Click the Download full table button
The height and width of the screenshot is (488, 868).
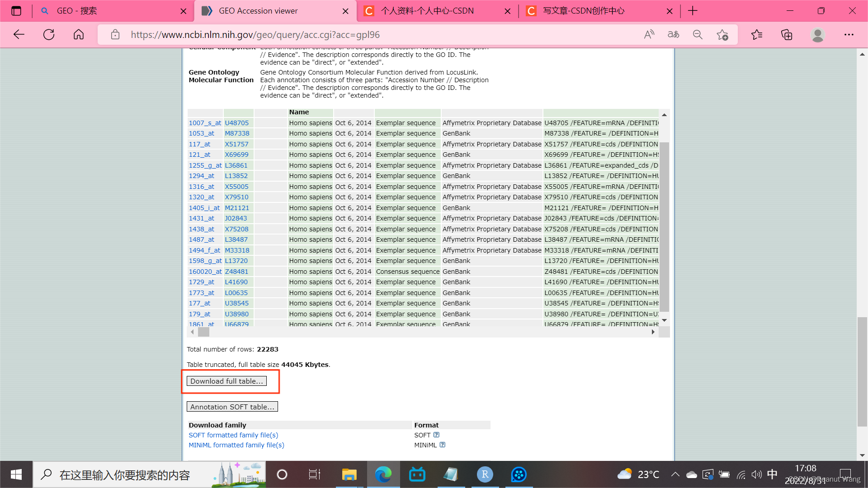click(x=226, y=381)
